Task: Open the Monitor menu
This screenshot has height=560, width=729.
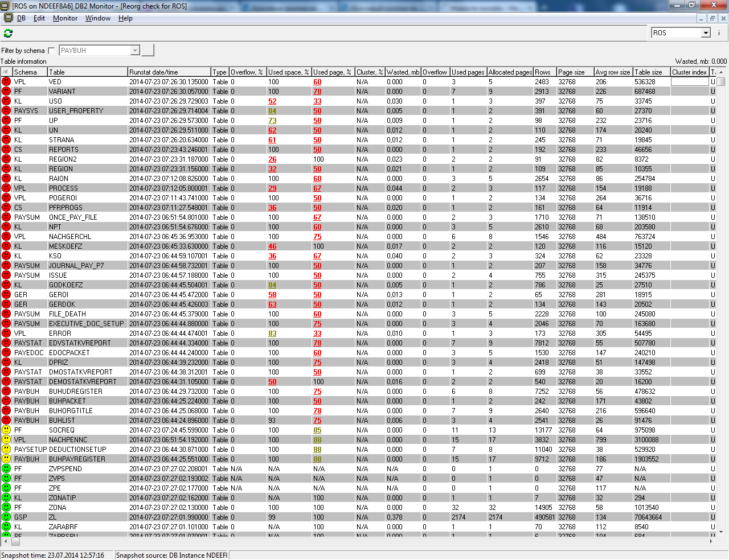Action: [x=65, y=18]
